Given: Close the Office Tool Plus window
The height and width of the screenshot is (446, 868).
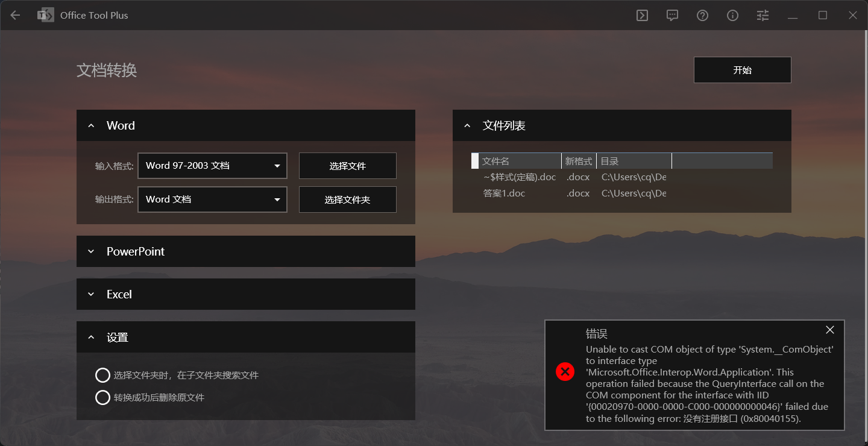Looking at the screenshot, I should click(853, 16).
